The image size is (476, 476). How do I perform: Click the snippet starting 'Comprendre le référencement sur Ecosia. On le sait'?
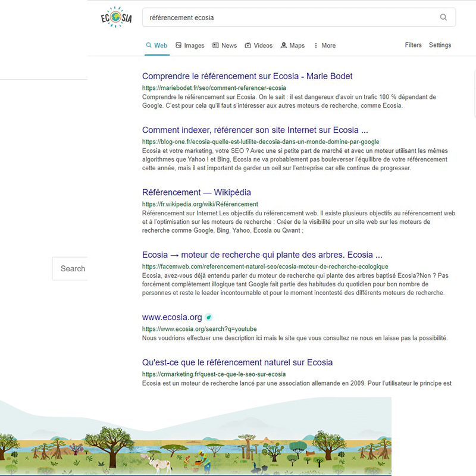pyautogui.click(x=289, y=101)
